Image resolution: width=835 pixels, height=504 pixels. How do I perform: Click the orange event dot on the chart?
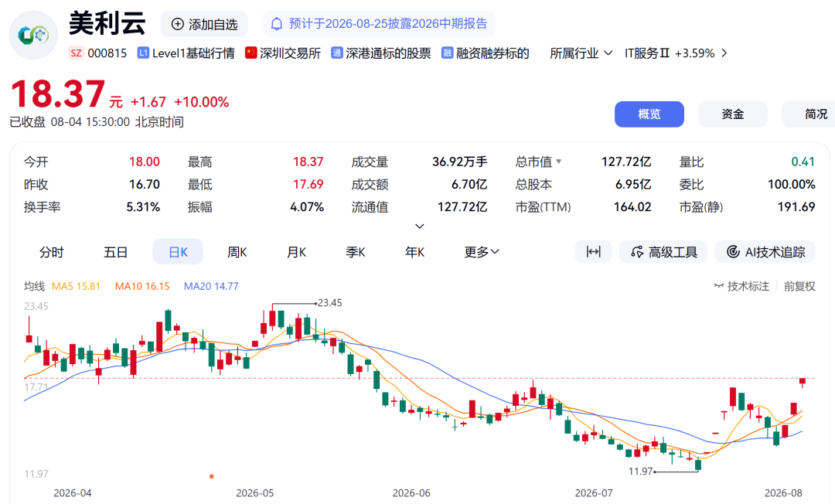click(x=211, y=476)
